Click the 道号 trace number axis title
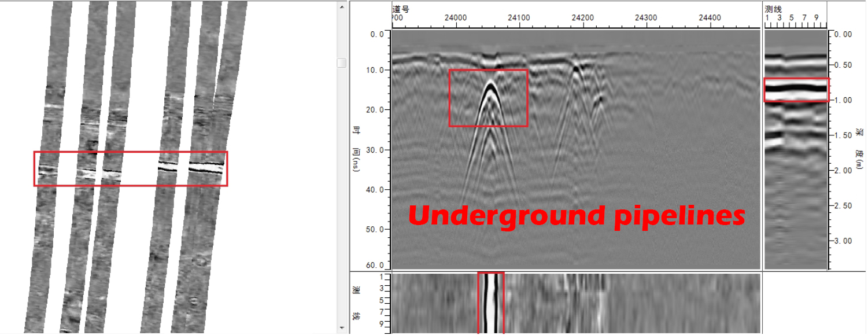The height and width of the screenshot is (335, 868). click(x=401, y=9)
